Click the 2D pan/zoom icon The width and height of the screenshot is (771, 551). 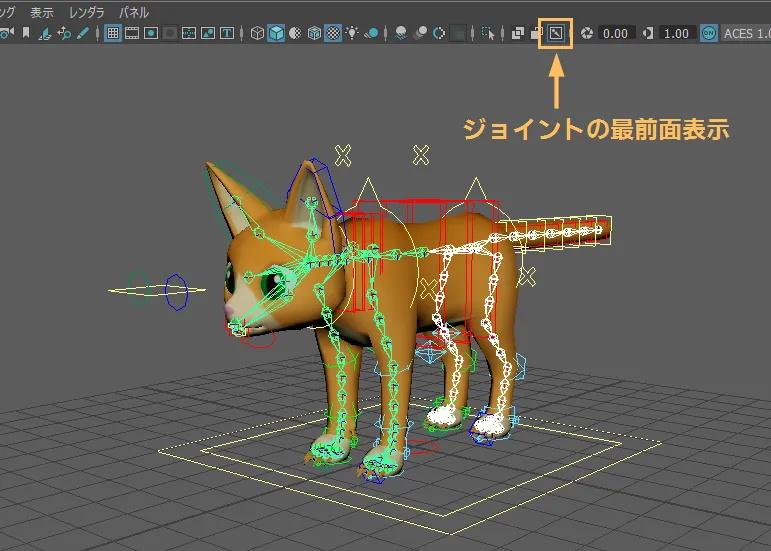[63, 33]
